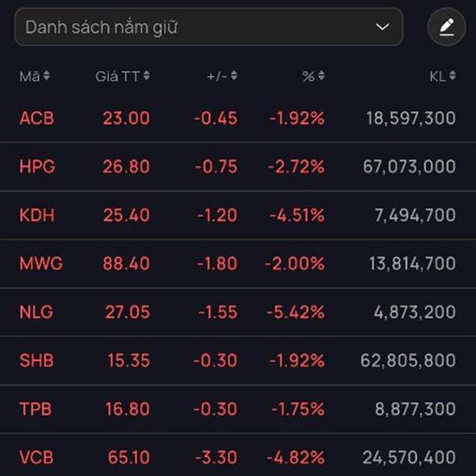Click NLG percent change -5.42%
Image resolution: width=476 pixels, height=476 pixels.
pos(296,312)
